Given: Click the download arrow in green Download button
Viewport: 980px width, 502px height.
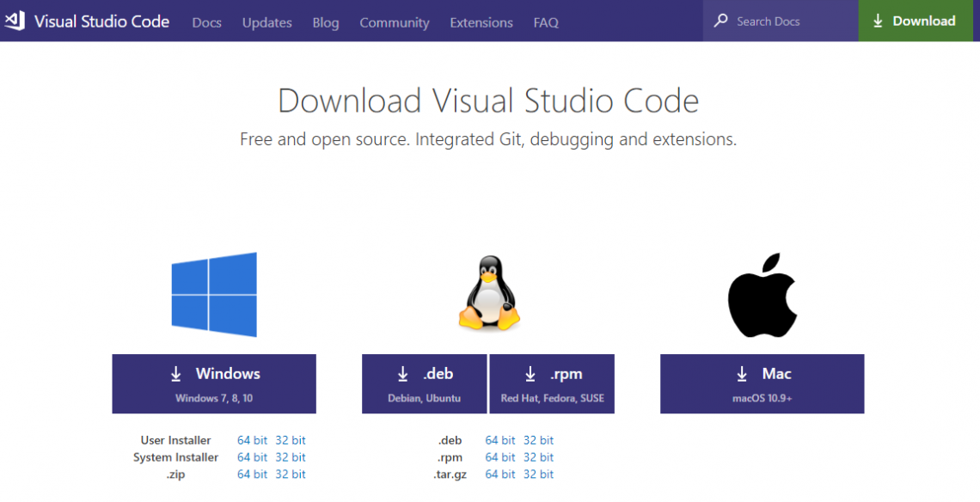Looking at the screenshot, I should click(878, 21).
